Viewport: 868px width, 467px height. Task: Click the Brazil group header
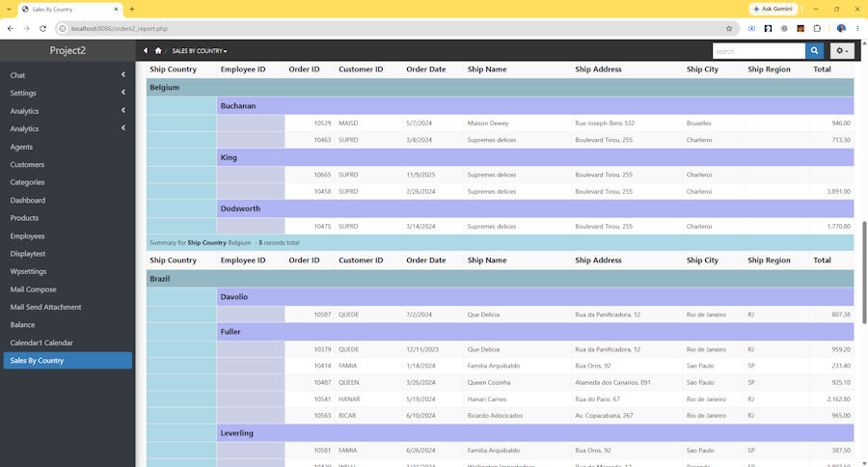point(500,279)
